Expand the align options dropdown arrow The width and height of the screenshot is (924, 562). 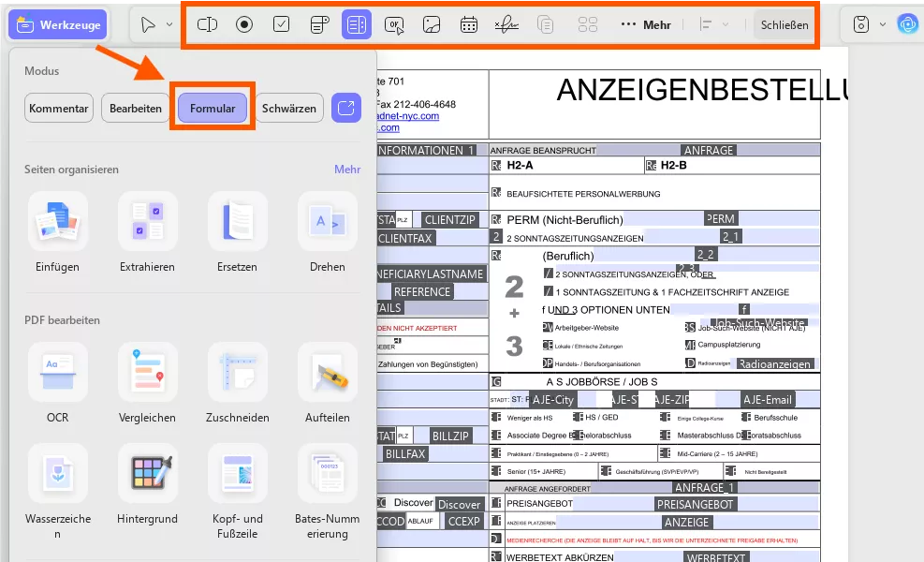click(x=726, y=24)
